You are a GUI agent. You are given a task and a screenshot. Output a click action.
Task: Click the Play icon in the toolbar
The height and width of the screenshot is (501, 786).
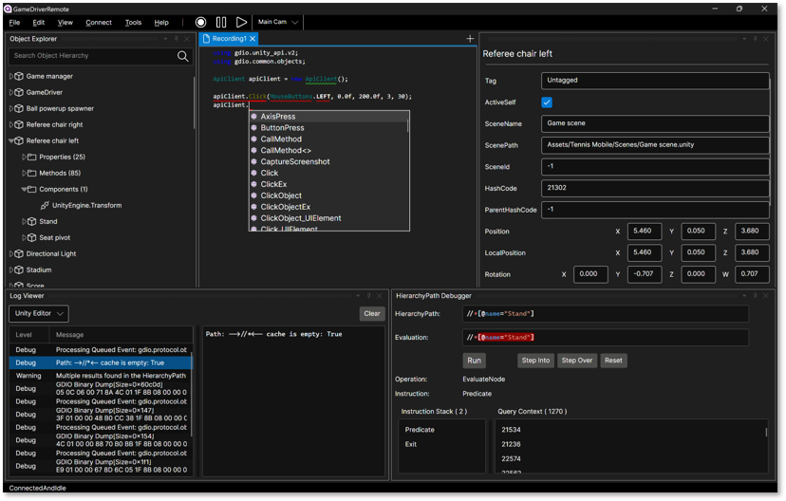click(x=241, y=22)
